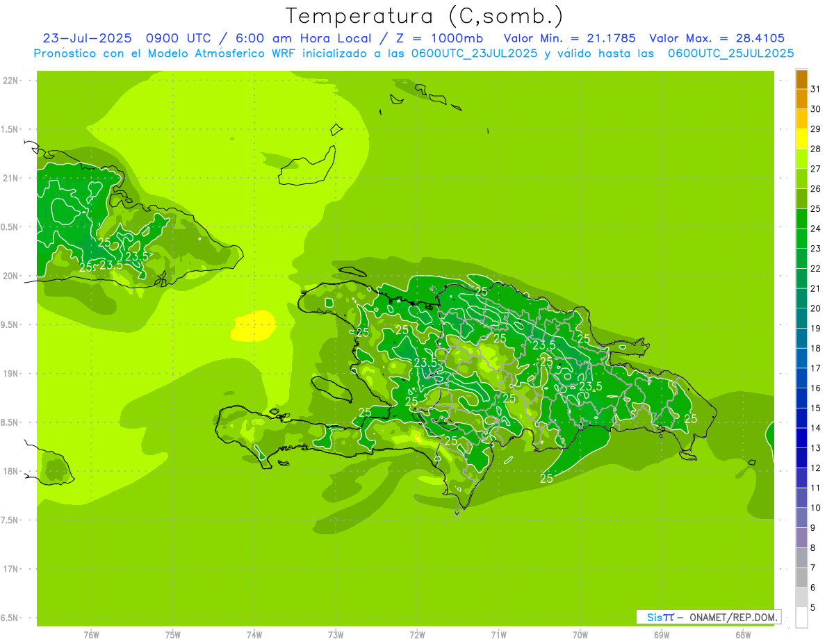The image size is (834, 644).
Task: Click the "ONAMET/REP.DOM." credit label
Action: click(x=733, y=617)
